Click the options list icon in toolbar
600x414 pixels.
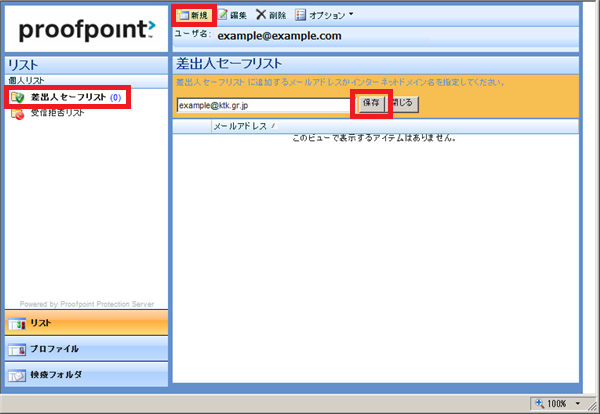tap(300, 15)
